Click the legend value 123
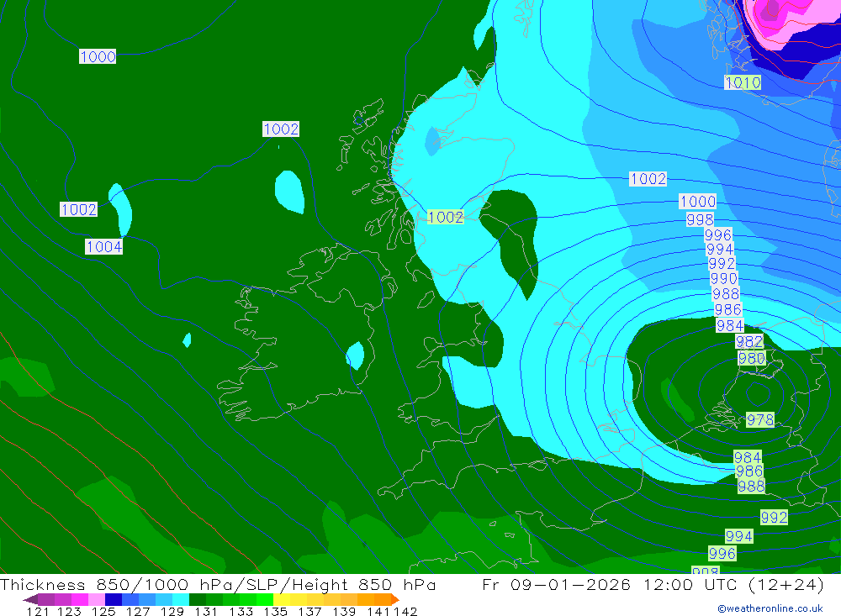Image resolution: width=841 pixels, height=616 pixels. tap(69, 611)
